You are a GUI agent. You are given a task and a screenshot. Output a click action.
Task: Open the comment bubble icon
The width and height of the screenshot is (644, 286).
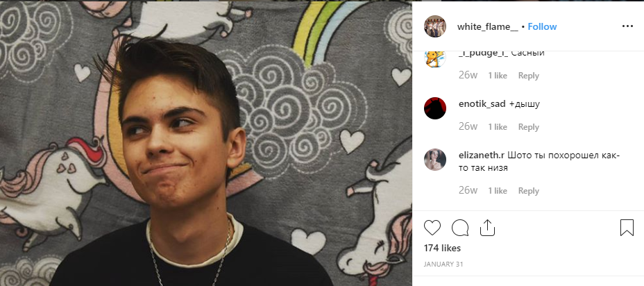[460, 228]
